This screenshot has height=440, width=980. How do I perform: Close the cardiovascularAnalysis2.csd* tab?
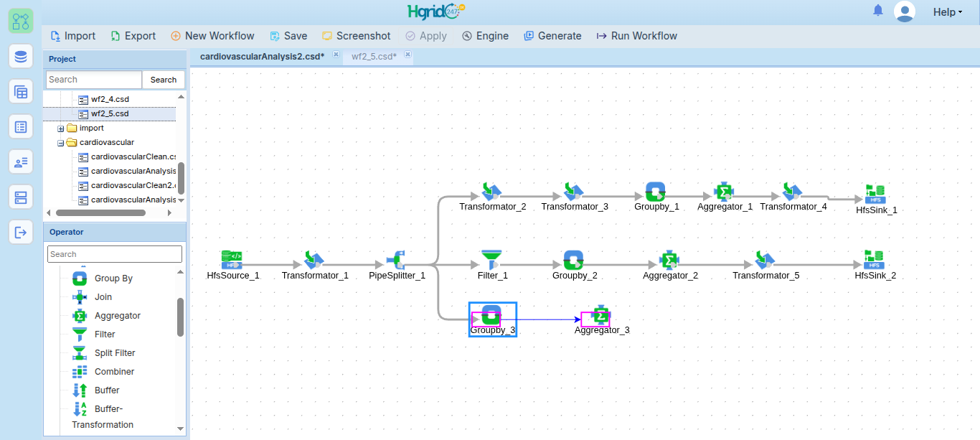(335, 55)
